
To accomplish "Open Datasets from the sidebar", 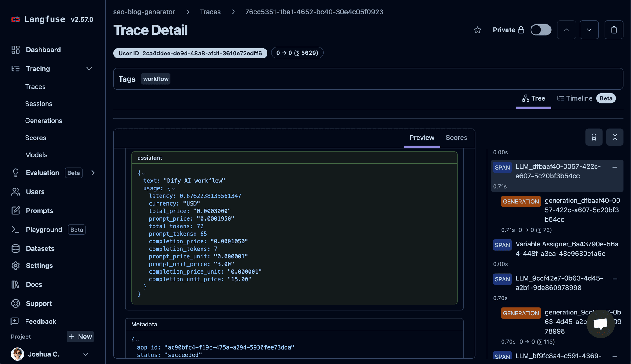I will (40, 248).
